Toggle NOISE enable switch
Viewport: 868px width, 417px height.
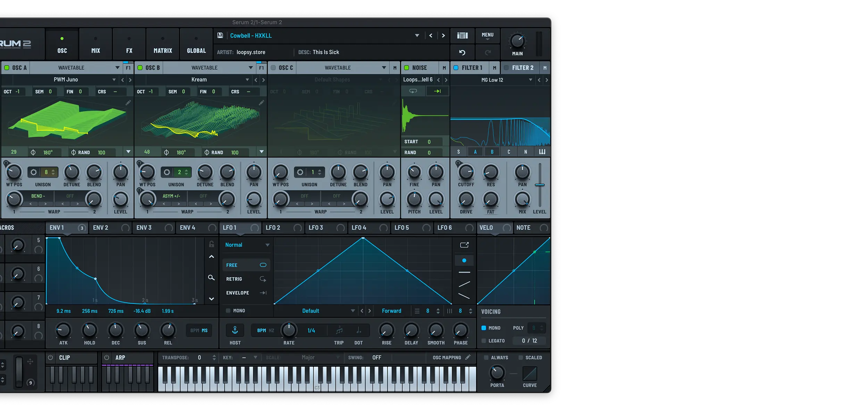(x=407, y=68)
